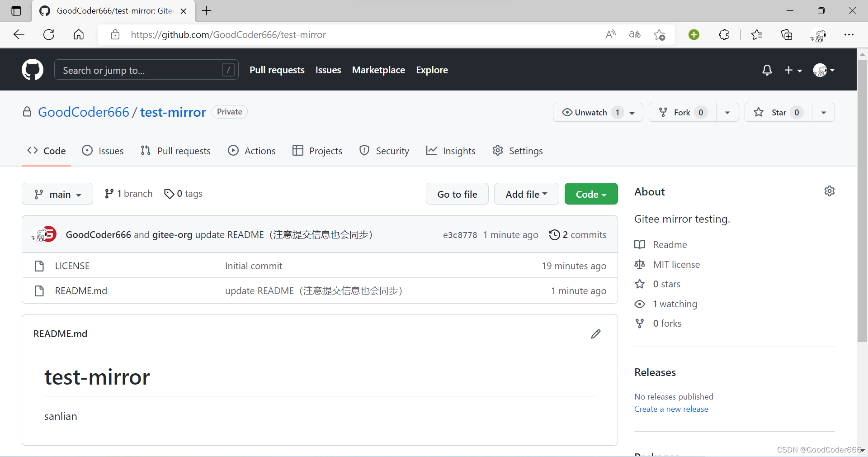
Task: Expand the Fork dropdown arrow
Action: coord(727,113)
